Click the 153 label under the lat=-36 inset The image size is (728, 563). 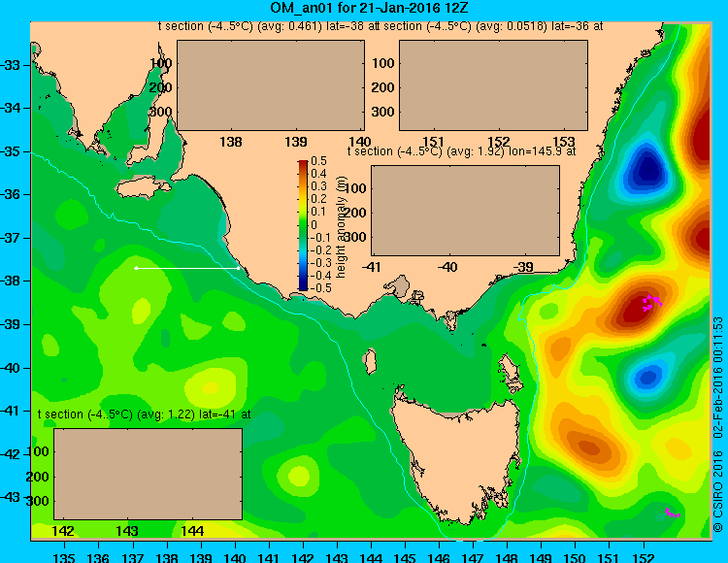point(564,142)
